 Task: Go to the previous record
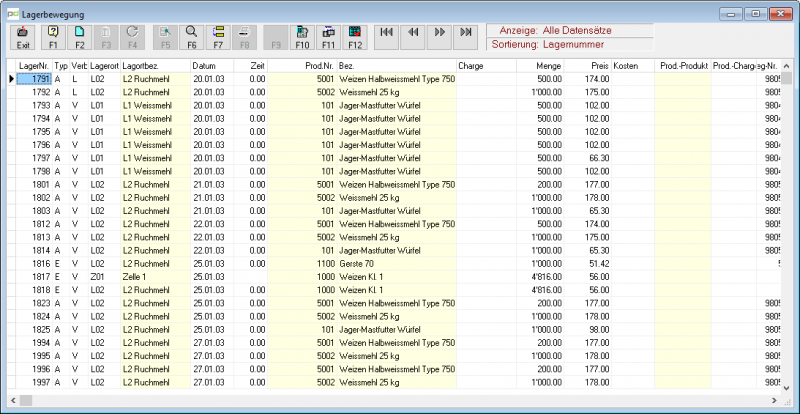tap(413, 37)
